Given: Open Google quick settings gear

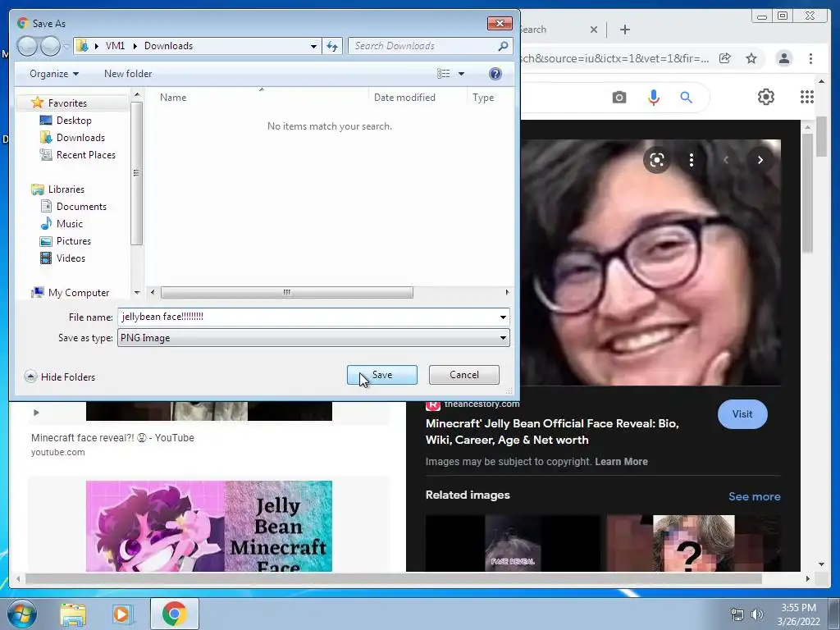Looking at the screenshot, I should (765, 97).
